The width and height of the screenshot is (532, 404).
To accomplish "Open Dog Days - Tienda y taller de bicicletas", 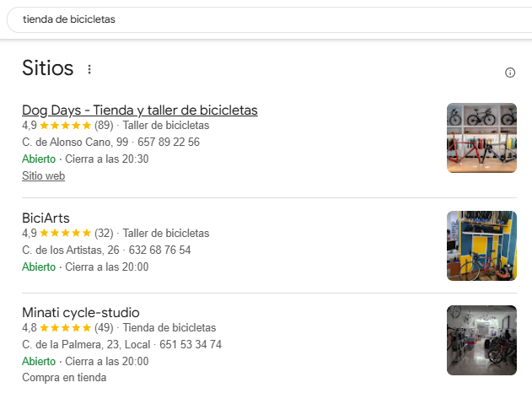I will click(x=139, y=110).
